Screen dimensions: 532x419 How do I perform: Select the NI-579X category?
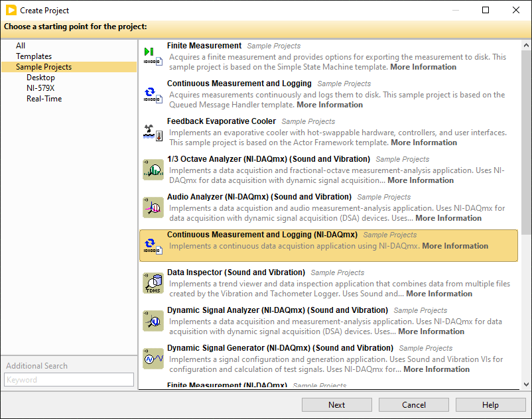tap(39, 88)
